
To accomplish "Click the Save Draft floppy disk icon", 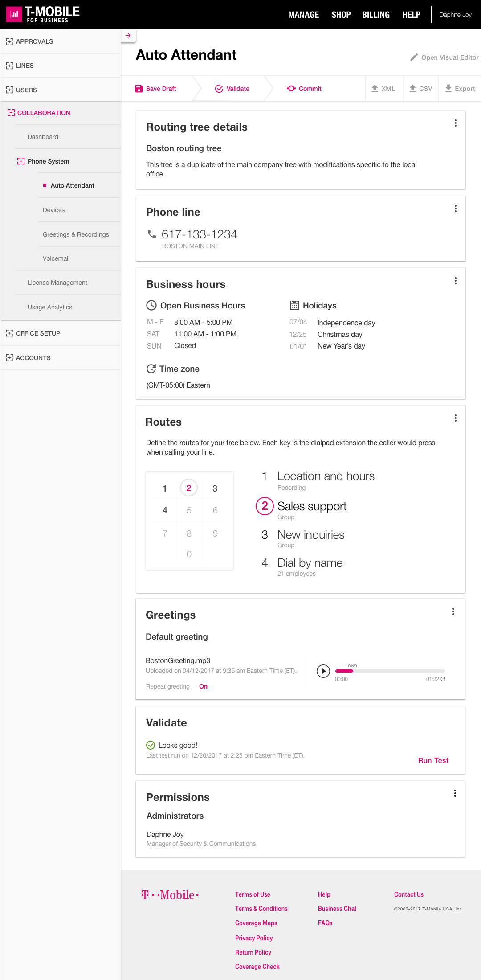I will (x=139, y=89).
